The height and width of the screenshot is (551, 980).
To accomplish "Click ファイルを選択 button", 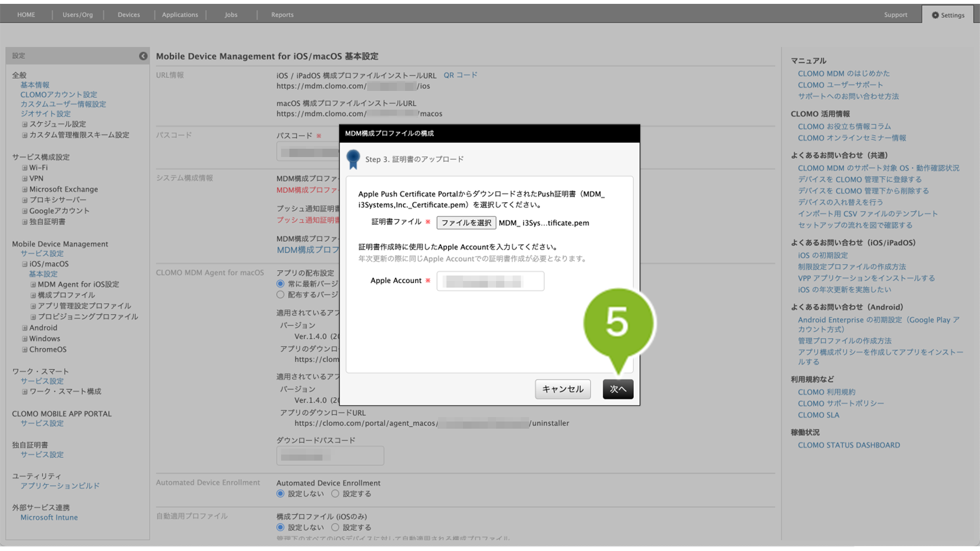I will click(466, 223).
